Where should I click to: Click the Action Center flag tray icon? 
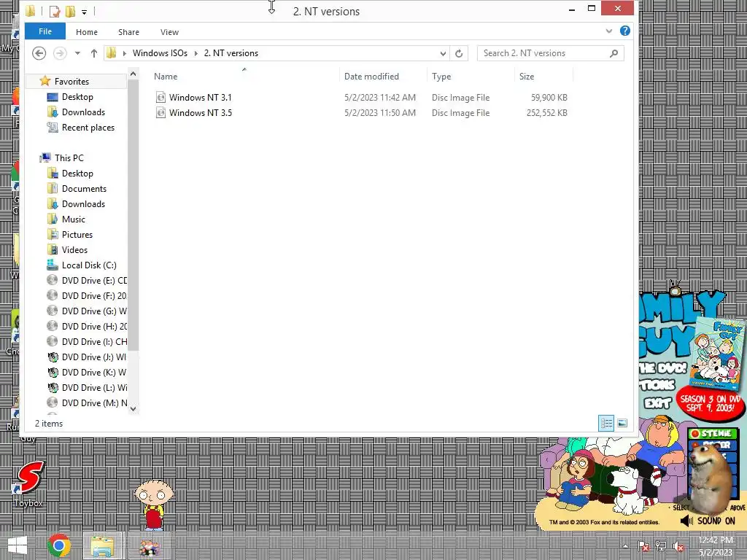click(643, 546)
